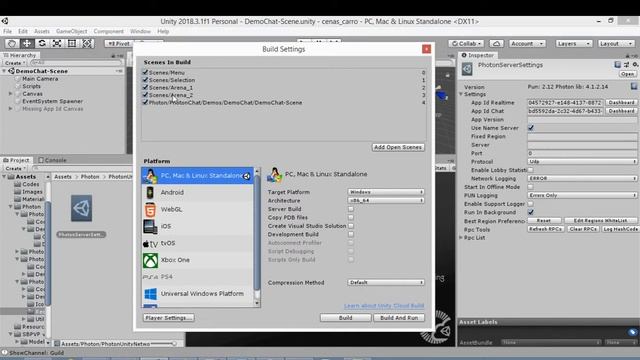Enable Development Build checkbox
This screenshot has width=640, height=360.
(x=351, y=234)
